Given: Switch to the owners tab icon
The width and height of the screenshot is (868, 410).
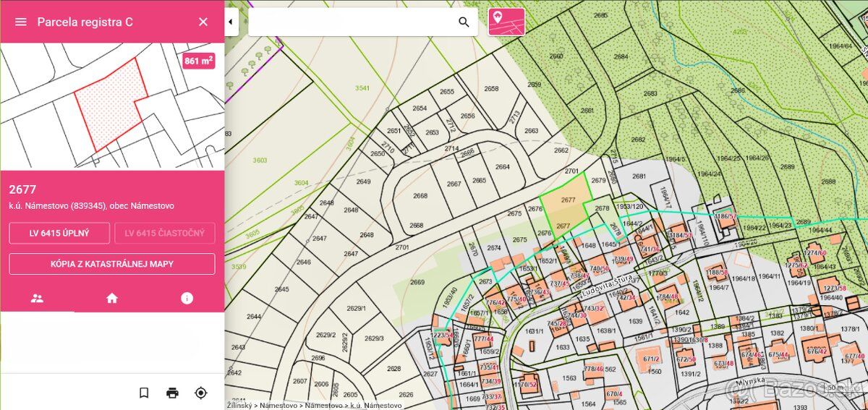Looking at the screenshot, I should click(x=38, y=298).
